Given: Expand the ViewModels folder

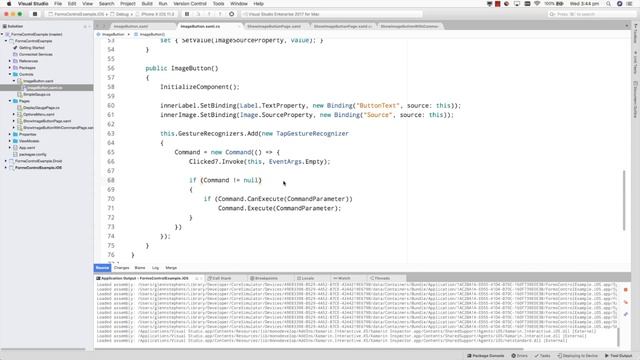Looking at the screenshot, I should point(10,141).
